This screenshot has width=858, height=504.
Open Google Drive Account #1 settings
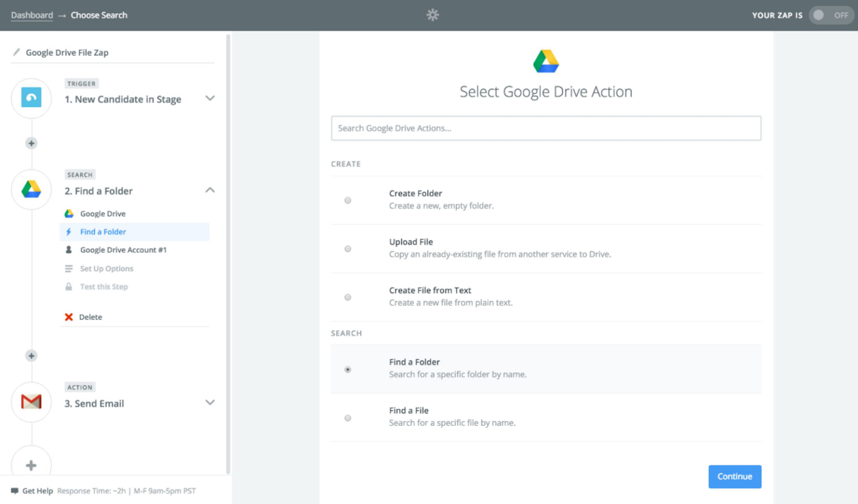(x=123, y=249)
